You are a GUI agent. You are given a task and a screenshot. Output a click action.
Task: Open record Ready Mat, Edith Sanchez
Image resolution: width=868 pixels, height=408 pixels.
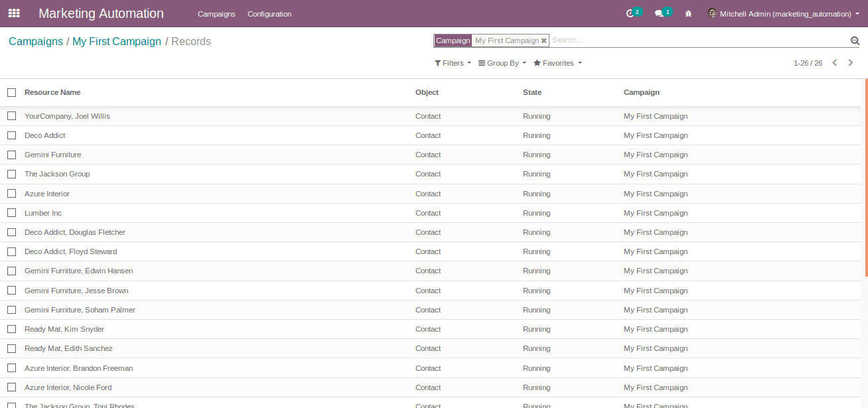[68, 348]
